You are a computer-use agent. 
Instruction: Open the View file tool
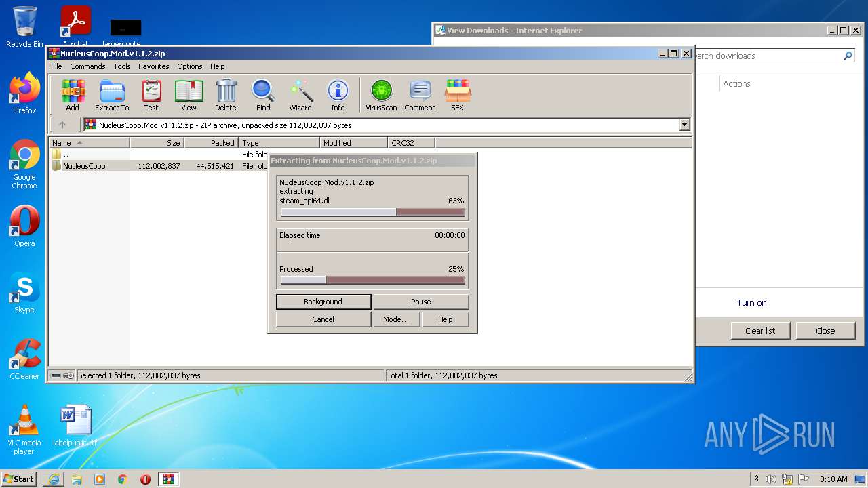[189, 95]
